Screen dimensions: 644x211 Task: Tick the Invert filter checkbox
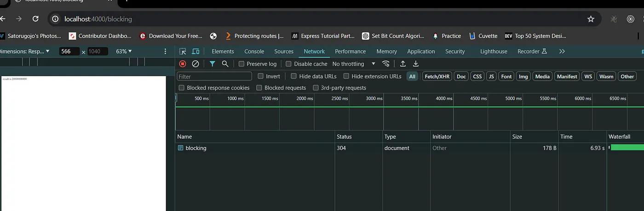point(261,76)
